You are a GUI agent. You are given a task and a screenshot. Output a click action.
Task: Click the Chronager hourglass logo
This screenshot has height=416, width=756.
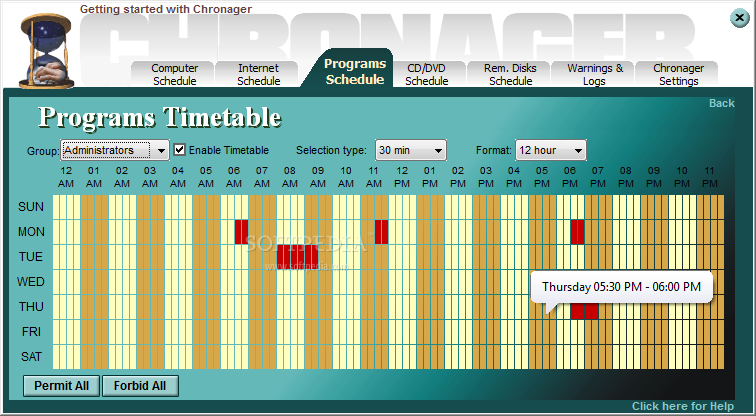pos(47,51)
